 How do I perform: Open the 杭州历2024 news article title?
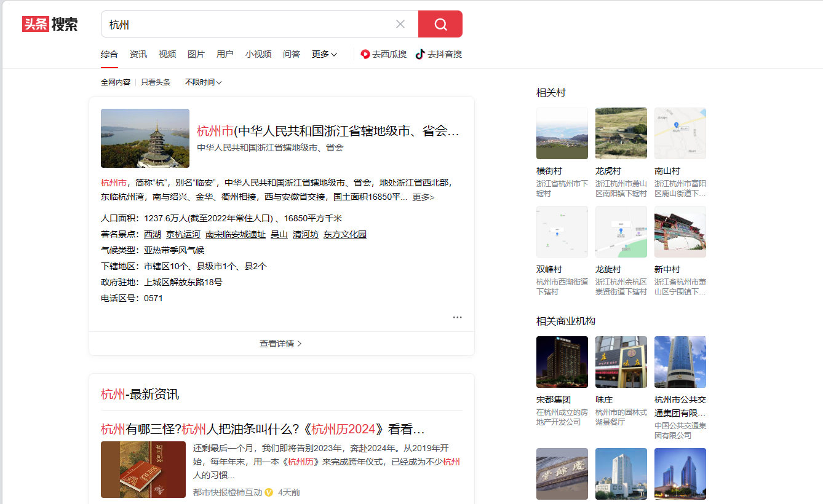(263, 429)
